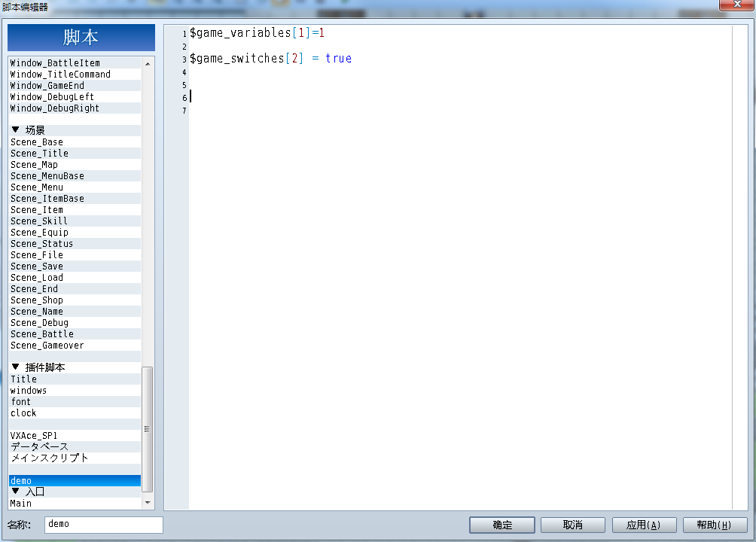Screen dimensions: 756x542
Task: Select Scene_Base script
Action: coord(75,142)
